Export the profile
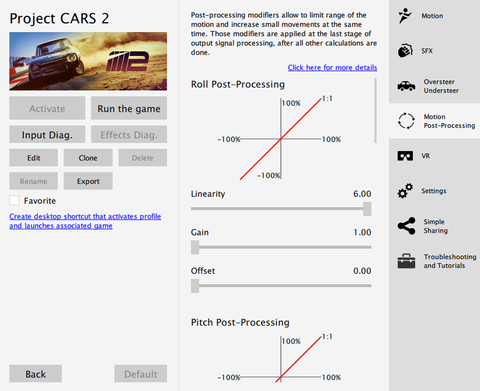Screen dimensions: 480x391 coord(88,181)
